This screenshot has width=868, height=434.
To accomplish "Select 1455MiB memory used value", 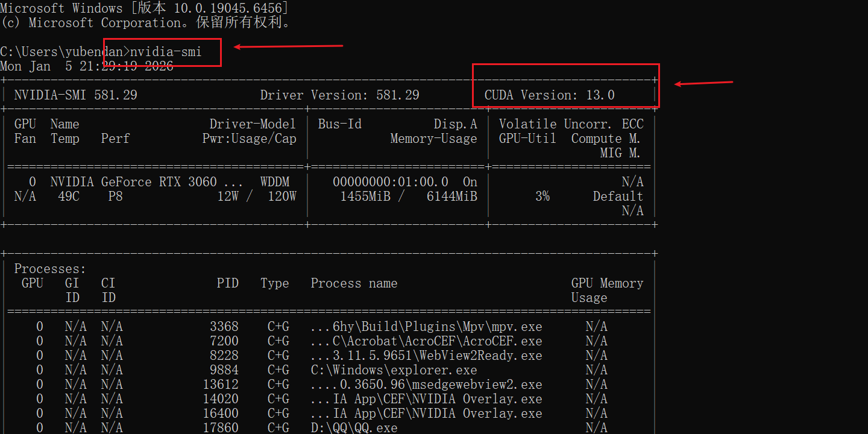I will 365,197.
